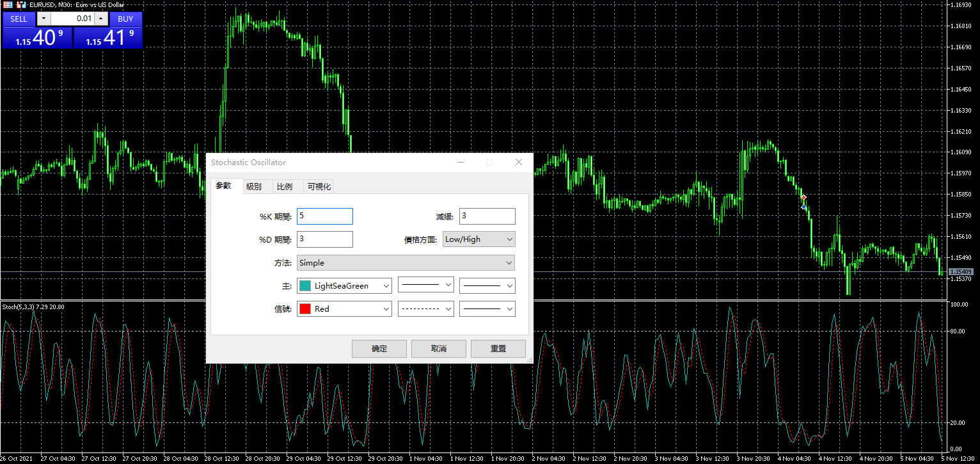Click the SELL button in trading panel
The height and width of the screenshot is (464, 980).
click(x=19, y=19)
